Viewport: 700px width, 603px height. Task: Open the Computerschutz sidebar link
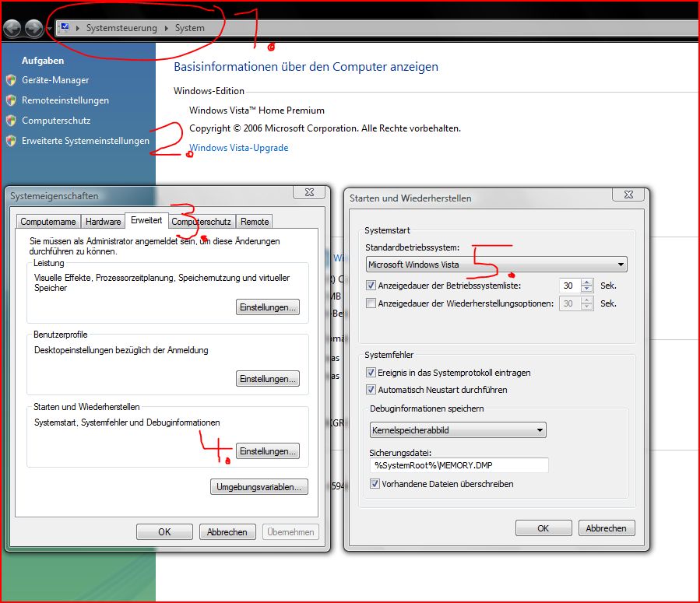(56, 121)
